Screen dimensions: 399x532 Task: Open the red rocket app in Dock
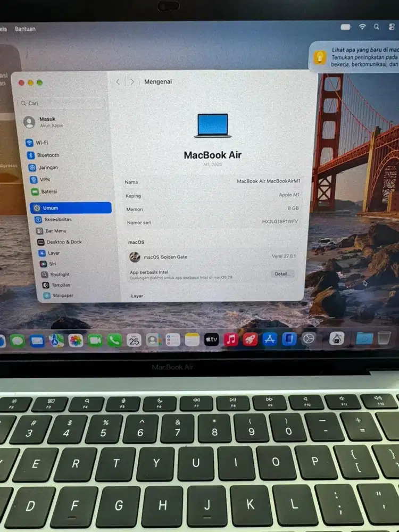pyautogui.click(x=251, y=339)
